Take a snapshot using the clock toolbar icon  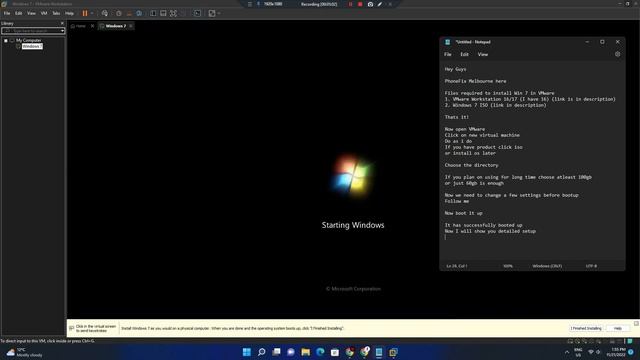pos(119,13)
